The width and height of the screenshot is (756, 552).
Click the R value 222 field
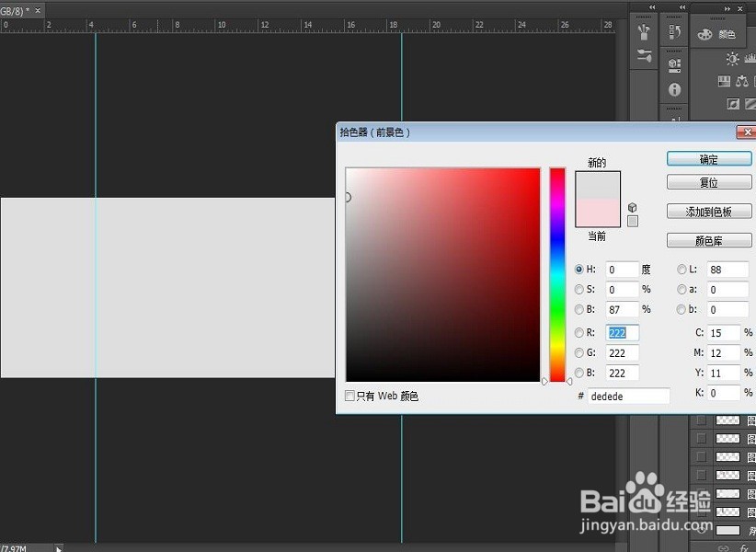[x=622, y=333]
